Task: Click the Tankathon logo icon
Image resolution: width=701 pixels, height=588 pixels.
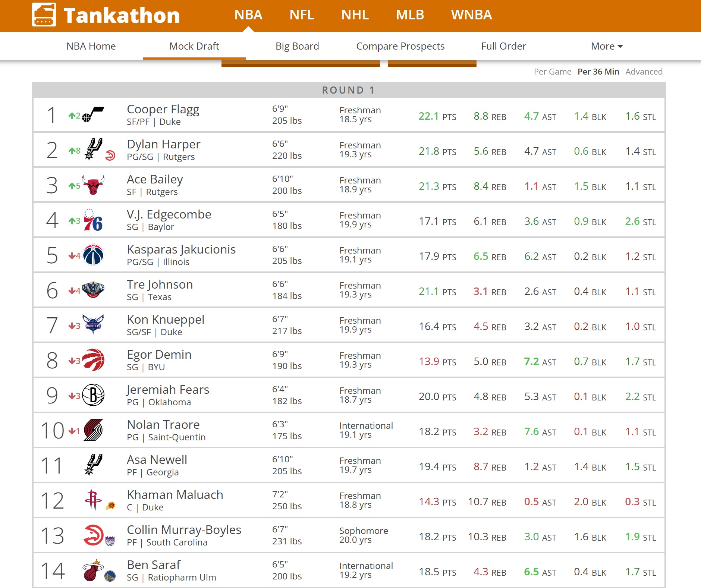Action: coord(44,15)
